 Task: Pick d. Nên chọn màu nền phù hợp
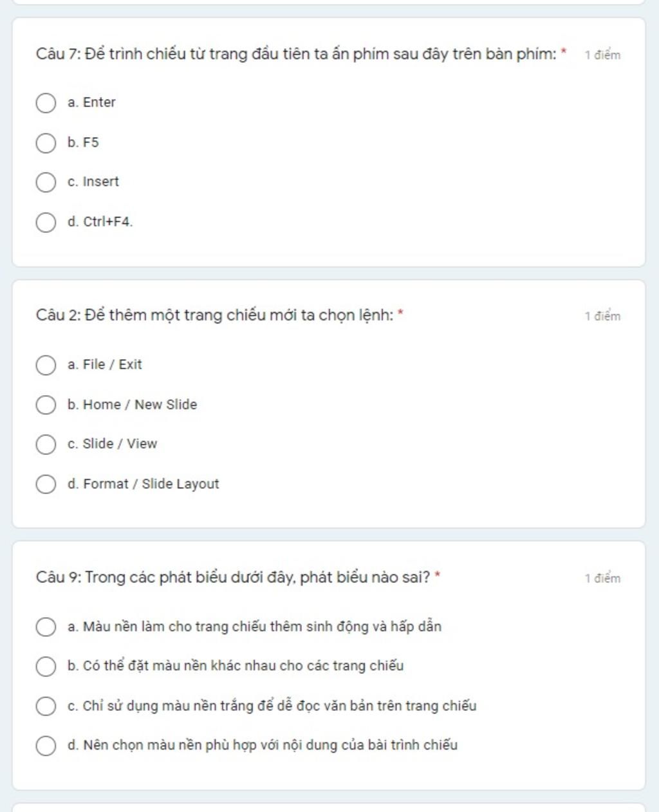click(46, 746)
